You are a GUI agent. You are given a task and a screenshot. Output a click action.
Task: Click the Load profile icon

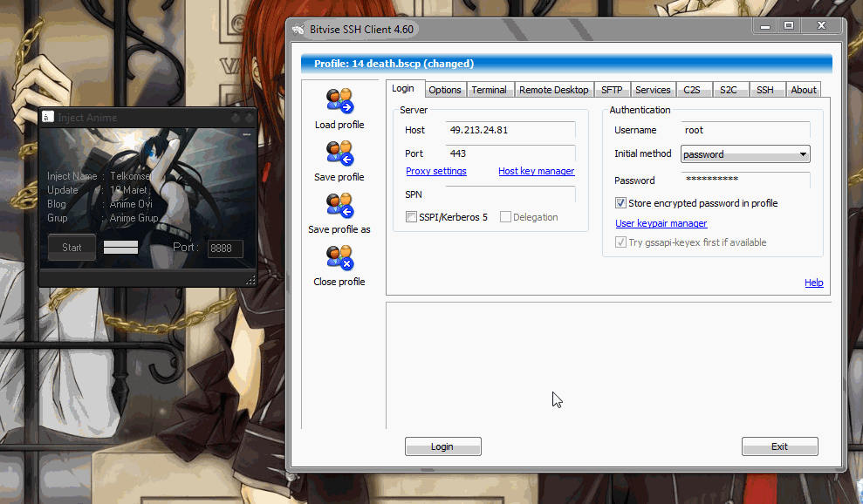pyautogui.click(x=339, y=100)
